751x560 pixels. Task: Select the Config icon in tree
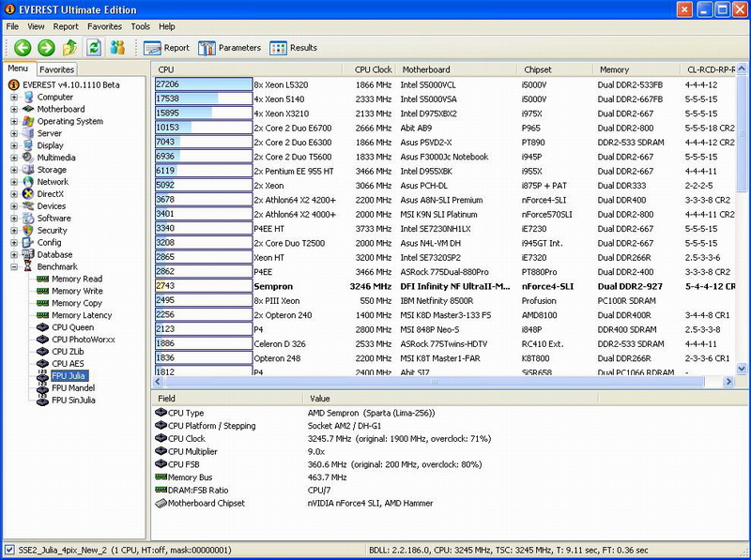click(28, 243)
